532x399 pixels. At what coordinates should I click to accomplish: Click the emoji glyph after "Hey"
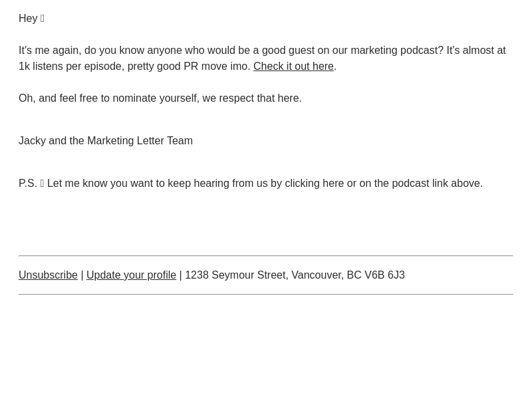pyautogui.click(x=42, y=19)
